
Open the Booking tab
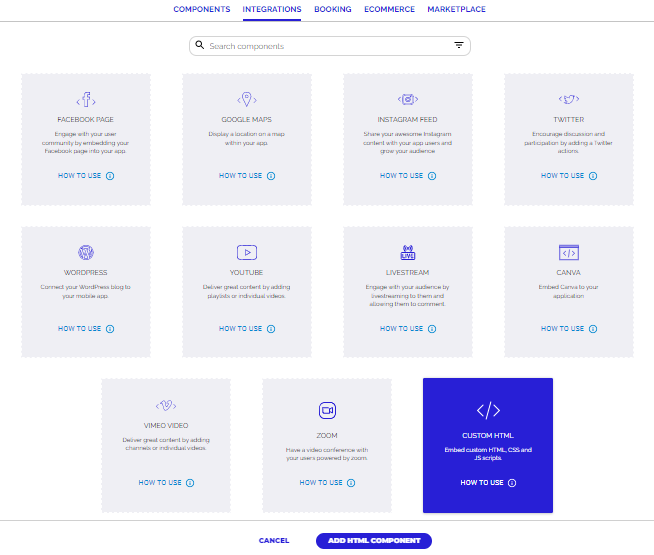[x=332, y=9]
